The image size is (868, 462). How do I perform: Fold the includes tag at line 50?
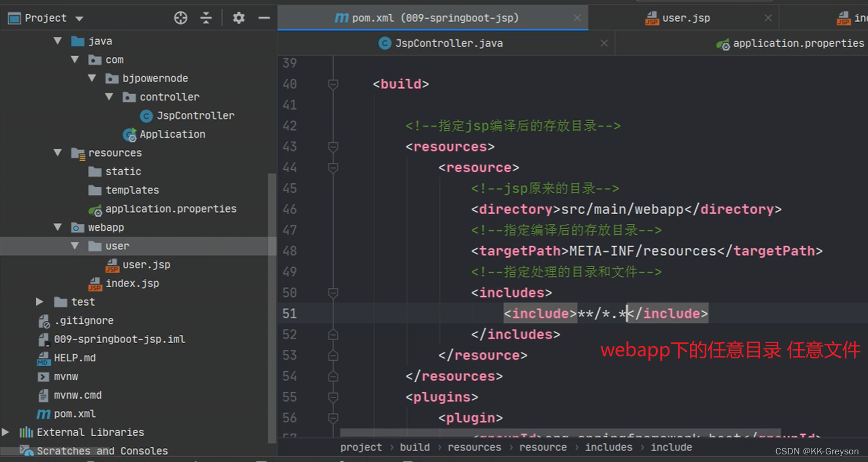333,293
